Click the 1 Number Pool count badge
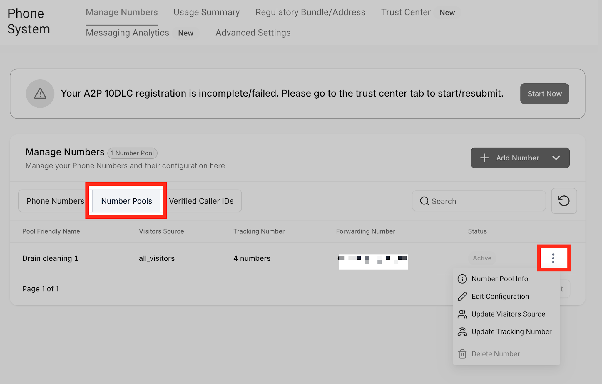 coord(132,153)
